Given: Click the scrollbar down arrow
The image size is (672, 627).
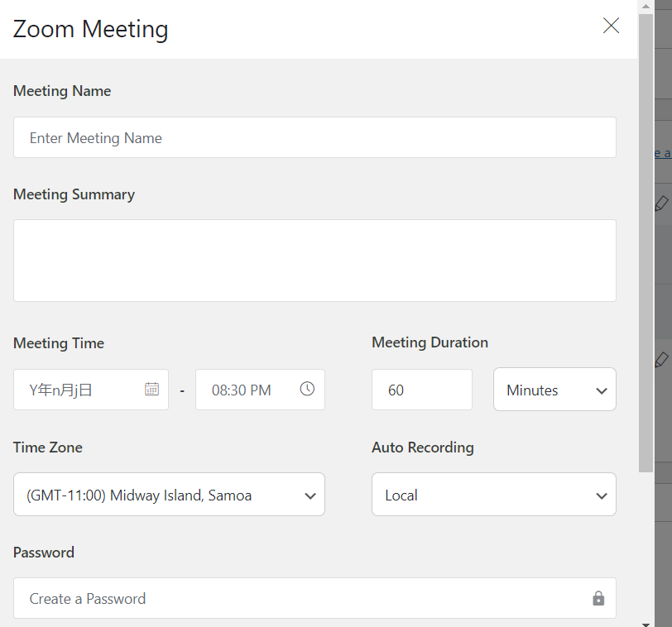Looking at the screenshot, I should [646, 621].
